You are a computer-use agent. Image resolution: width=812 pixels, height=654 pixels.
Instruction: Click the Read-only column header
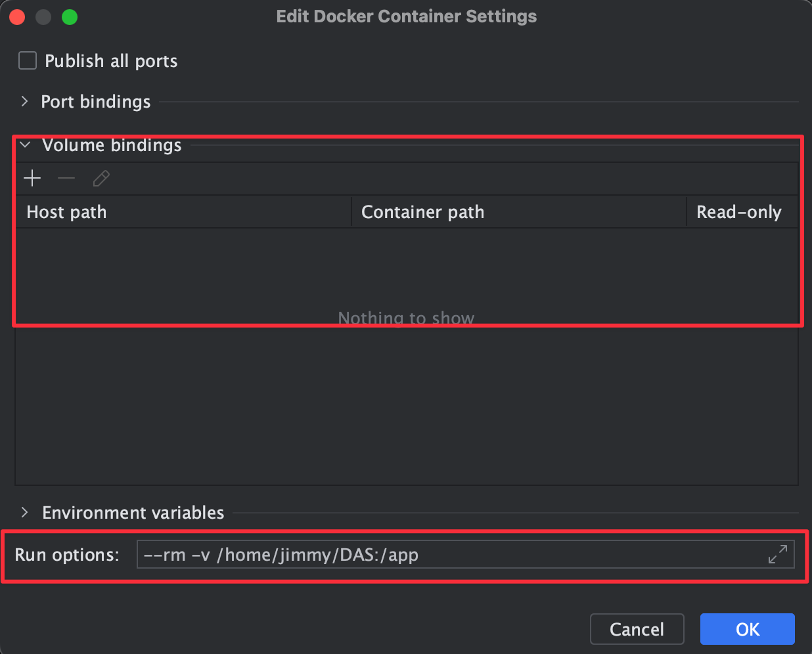738,212
